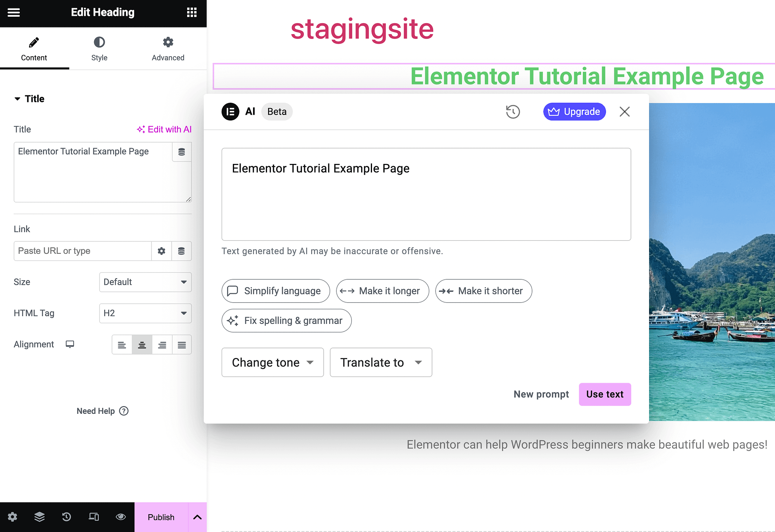Expand the HTML Tag H2 dropdown
This screenshot has width=775, height=532.
click(x=145, y=313)
